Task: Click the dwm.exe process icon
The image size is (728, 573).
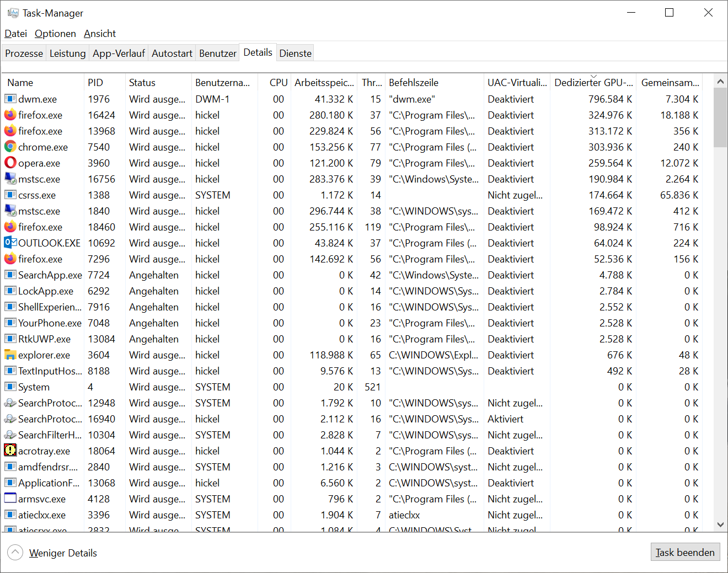Action: point(10,99)
